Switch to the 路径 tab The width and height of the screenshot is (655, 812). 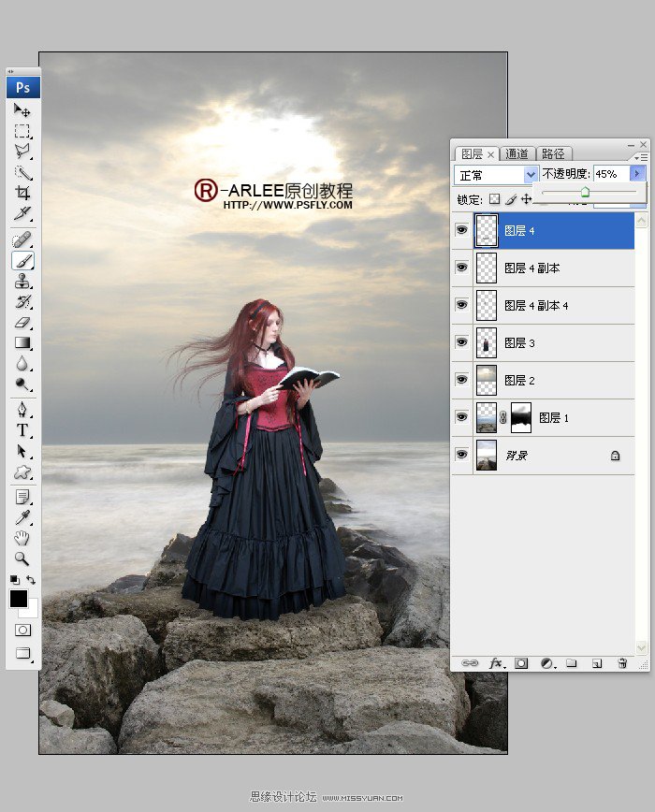pyautogui.click(x=553, y=153)
